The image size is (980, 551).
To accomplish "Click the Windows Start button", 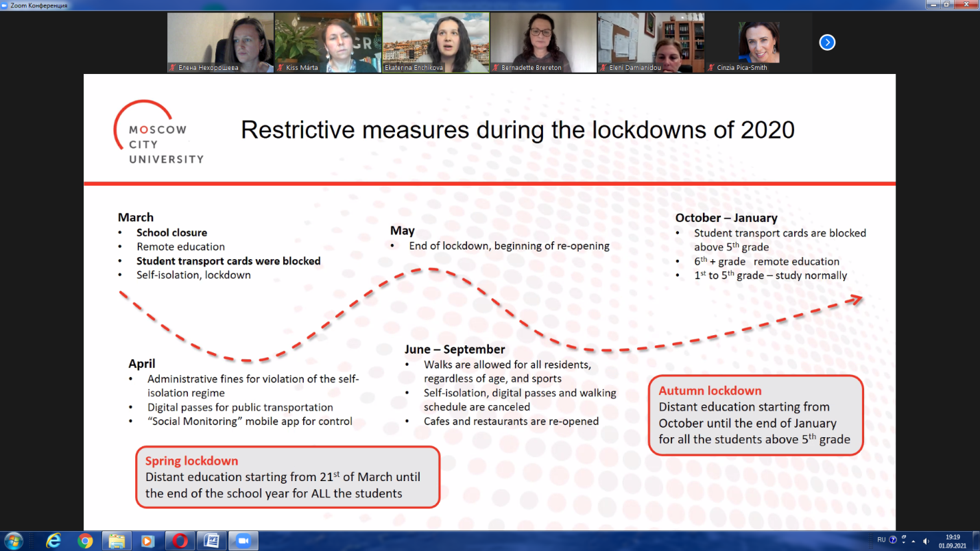I will point(13,541).
